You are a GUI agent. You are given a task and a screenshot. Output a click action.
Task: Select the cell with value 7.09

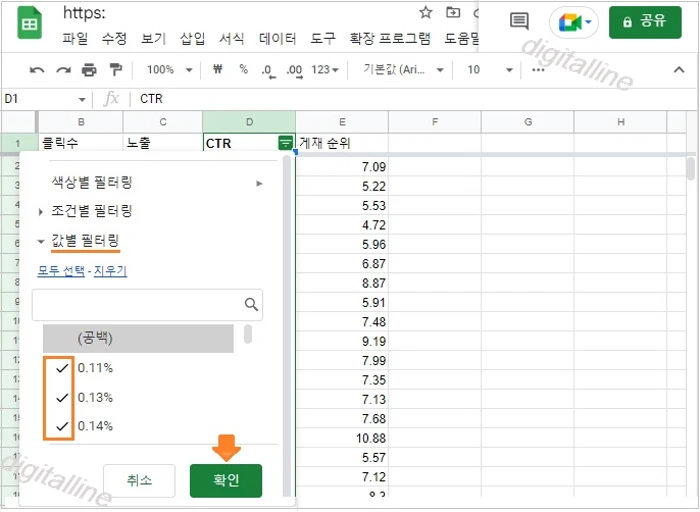tap(342, 167)
